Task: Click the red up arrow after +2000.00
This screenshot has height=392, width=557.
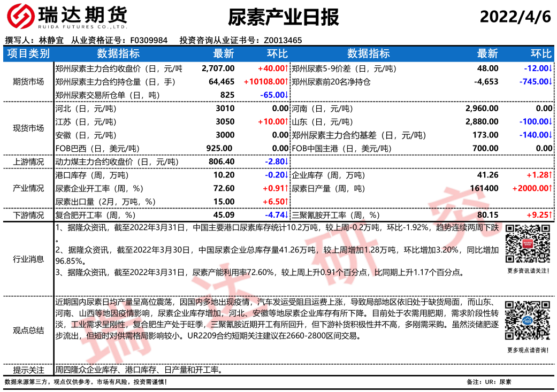Action: [550, 188]
